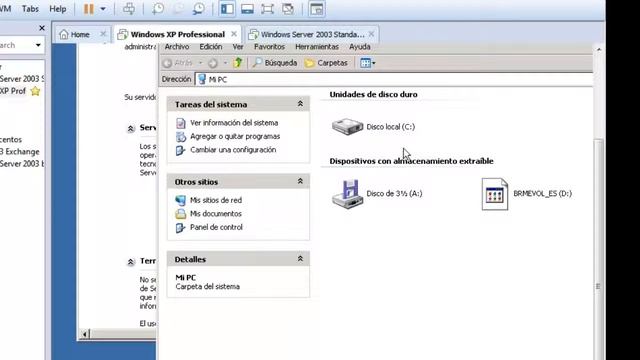Viewport: 640px width, 360px height.
Task: Click the forward navigation arrow icon
Action: pos(213,63)
